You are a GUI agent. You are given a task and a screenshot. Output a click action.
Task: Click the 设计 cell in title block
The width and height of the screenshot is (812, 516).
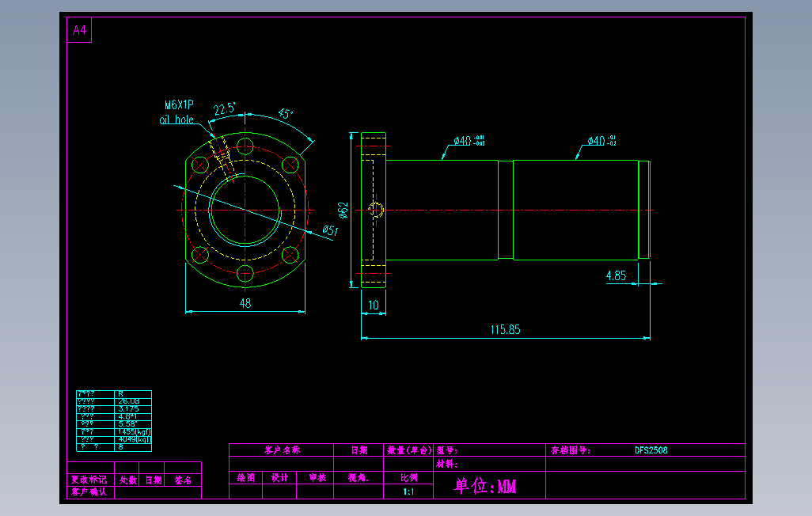tap(279, 478)
